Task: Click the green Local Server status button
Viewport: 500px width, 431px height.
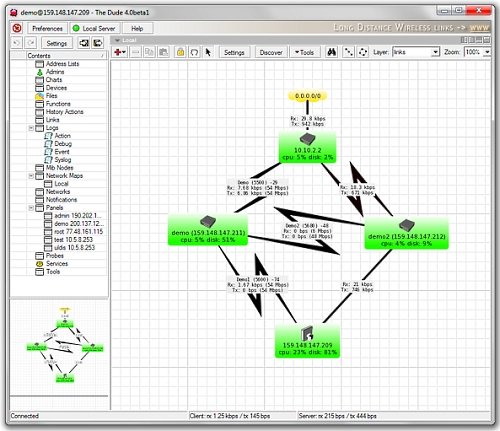Action: coord(94,28)
